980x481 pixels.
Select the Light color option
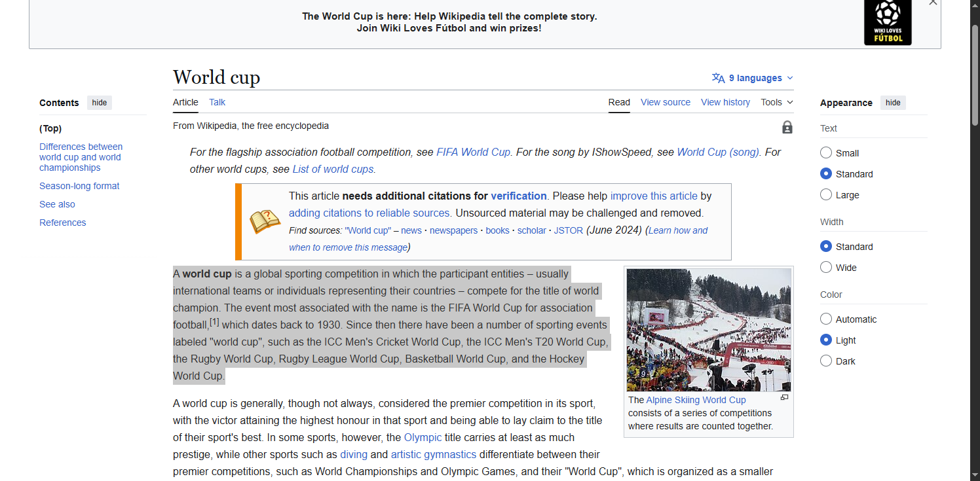pyautogui.click(x=826, y=340)
